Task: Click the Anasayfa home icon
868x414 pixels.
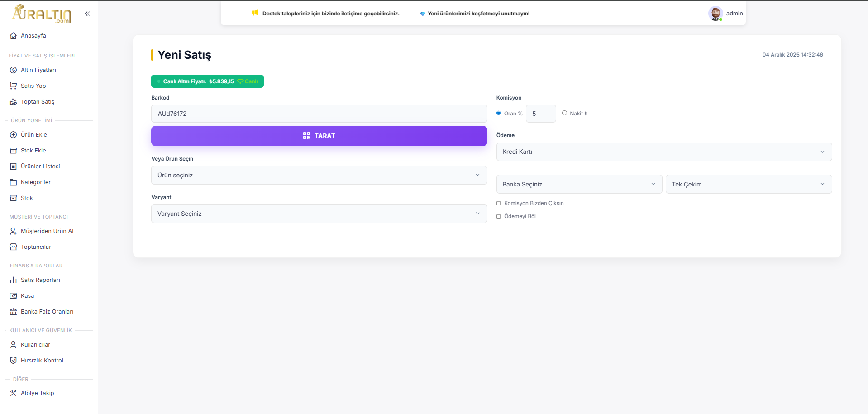Action: tap(13, 36)
